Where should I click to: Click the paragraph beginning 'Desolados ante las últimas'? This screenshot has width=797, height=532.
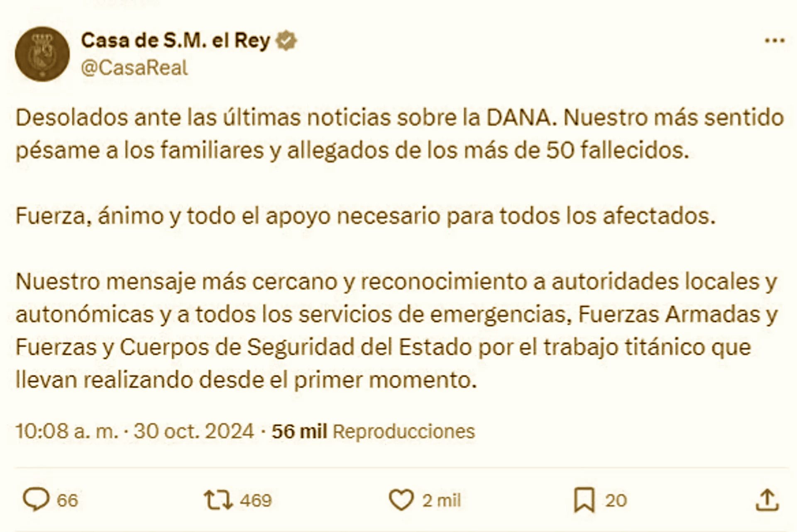tap(400, 134)
